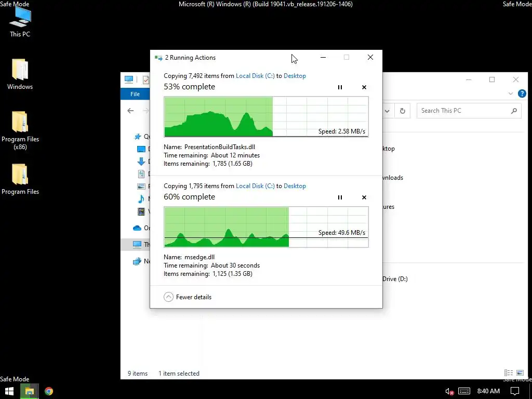This screenshot has height=399, width=532.
Task: Refresh the Explorer view
Action: pos(403,111)
